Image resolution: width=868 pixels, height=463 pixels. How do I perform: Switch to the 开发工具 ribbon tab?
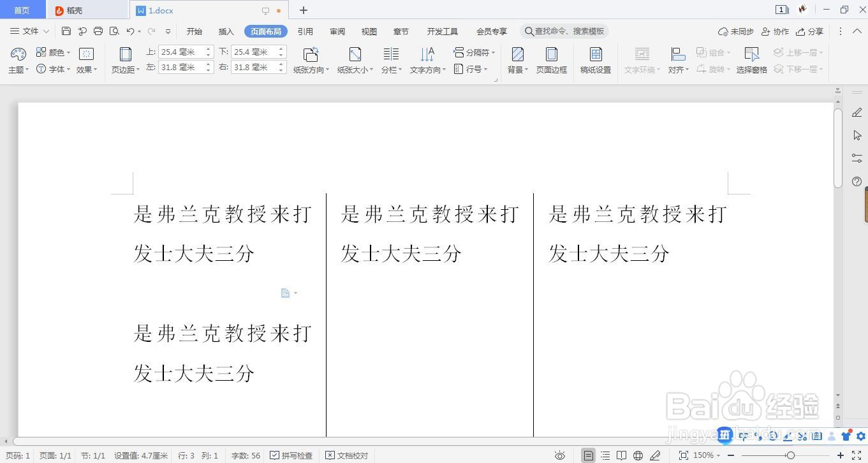point(443,31)
